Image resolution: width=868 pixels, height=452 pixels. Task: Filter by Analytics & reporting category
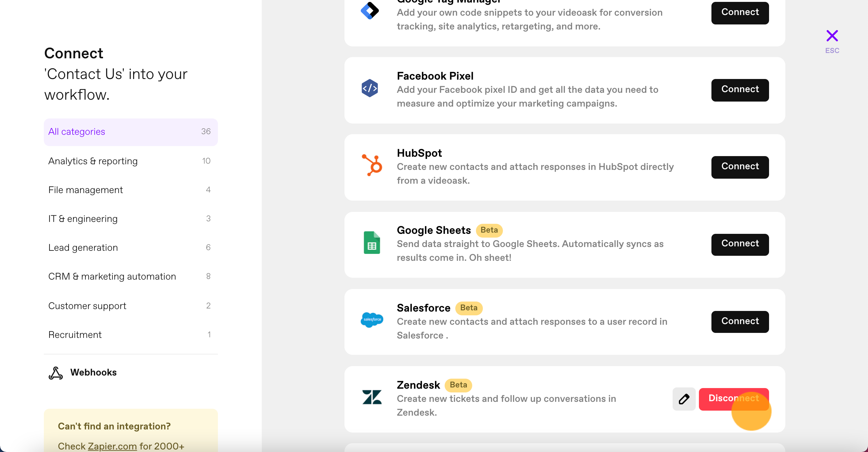tap(131, 161)
